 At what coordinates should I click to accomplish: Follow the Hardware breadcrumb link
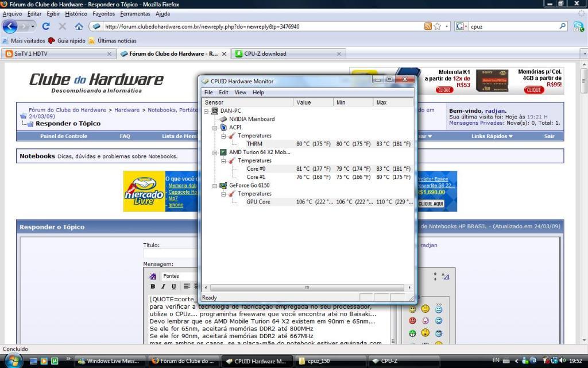(127, 110)
